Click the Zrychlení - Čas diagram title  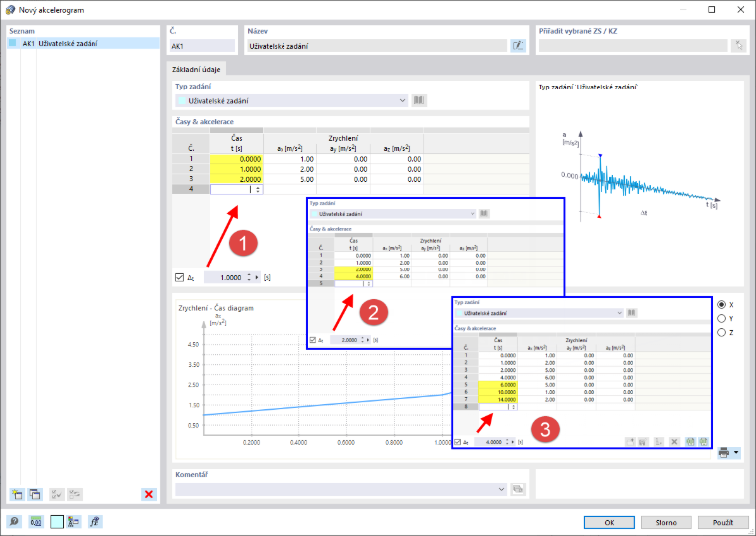216,308
